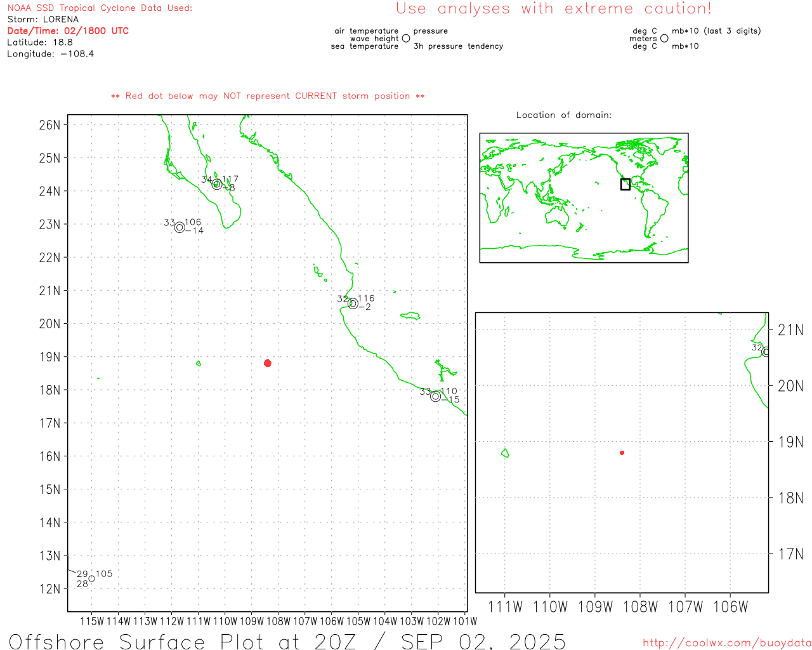Click the 101W longitude label
812x650 pixels.
[465, 621]
